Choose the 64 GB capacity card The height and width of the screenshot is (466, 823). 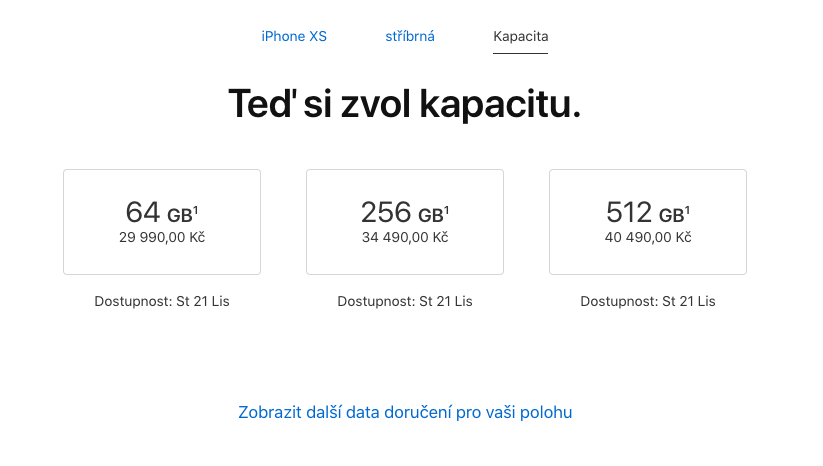pyautogui.click(x=162, y=222)
